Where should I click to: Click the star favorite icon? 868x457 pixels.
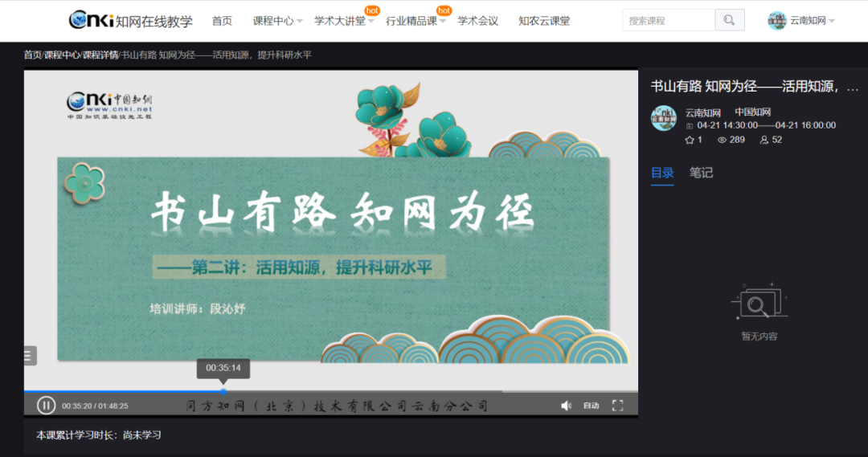point(690,140)
